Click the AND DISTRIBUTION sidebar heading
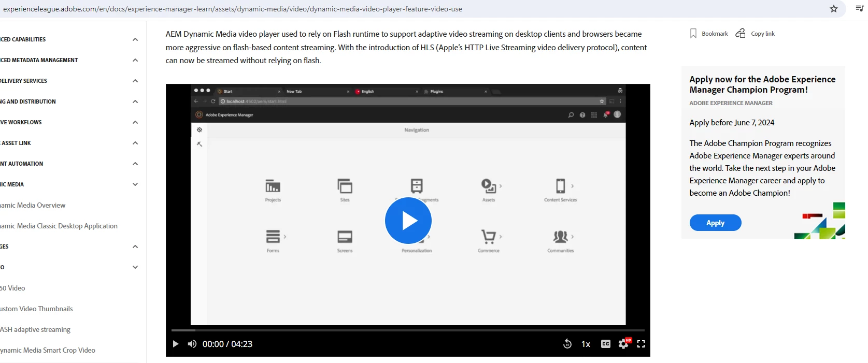The height and width of the screenshot is (363, 868). pos(28,101)
